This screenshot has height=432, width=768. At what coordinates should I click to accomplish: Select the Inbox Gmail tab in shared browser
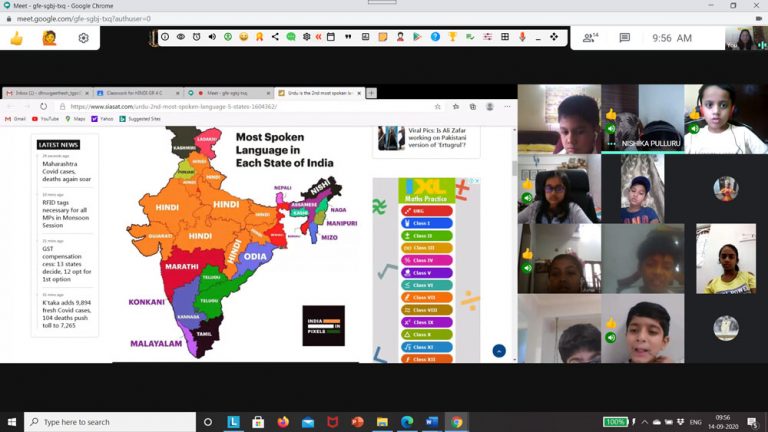point(47,93)
